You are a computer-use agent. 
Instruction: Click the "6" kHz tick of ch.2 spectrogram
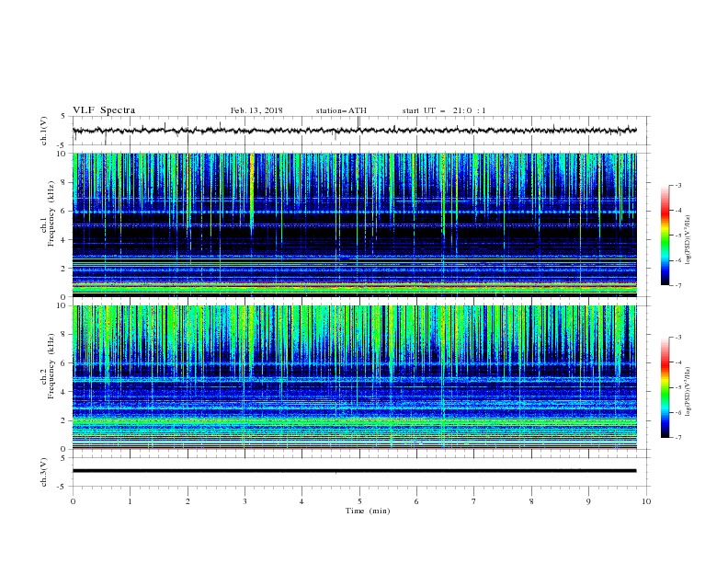(63, 362)
